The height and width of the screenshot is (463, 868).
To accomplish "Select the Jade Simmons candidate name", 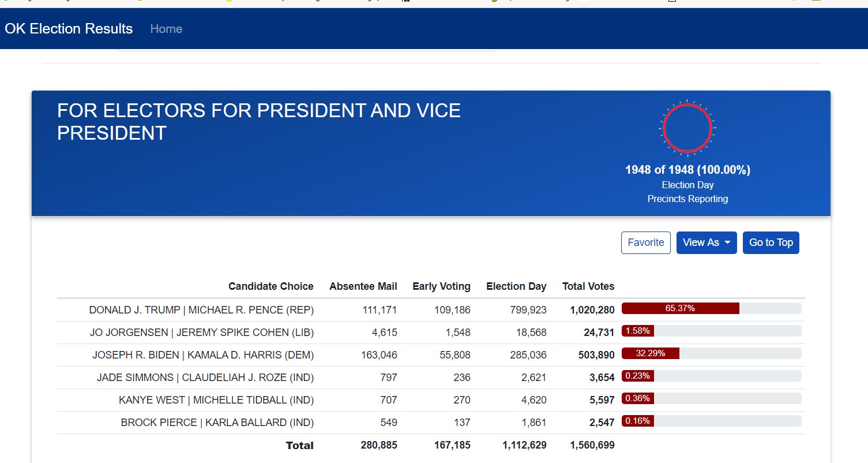I will point(205,378).
